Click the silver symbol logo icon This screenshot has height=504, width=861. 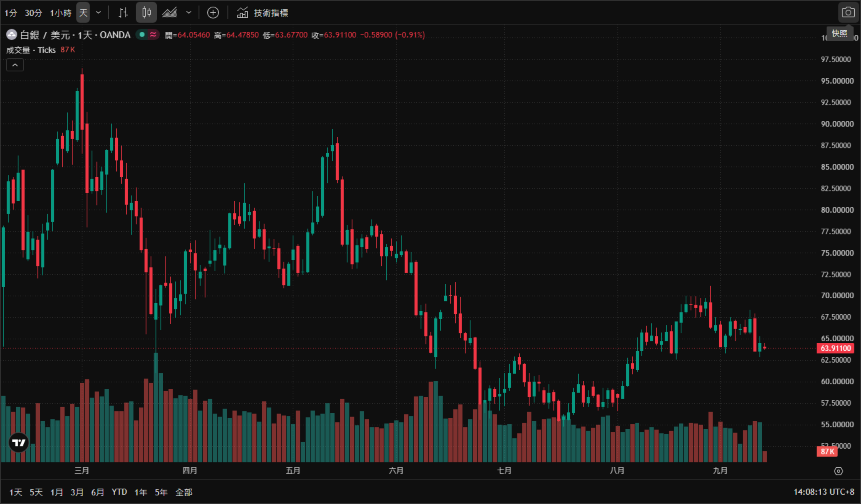coord(12,35)
